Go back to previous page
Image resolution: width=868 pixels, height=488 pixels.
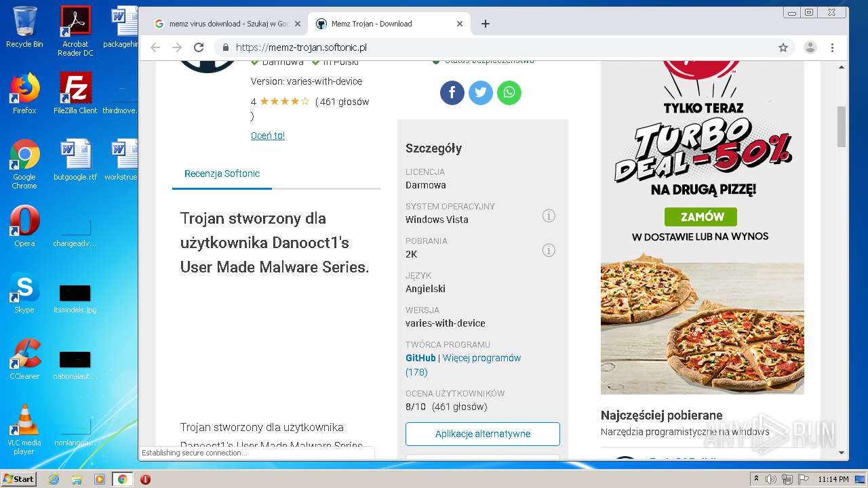click(155, 47)
